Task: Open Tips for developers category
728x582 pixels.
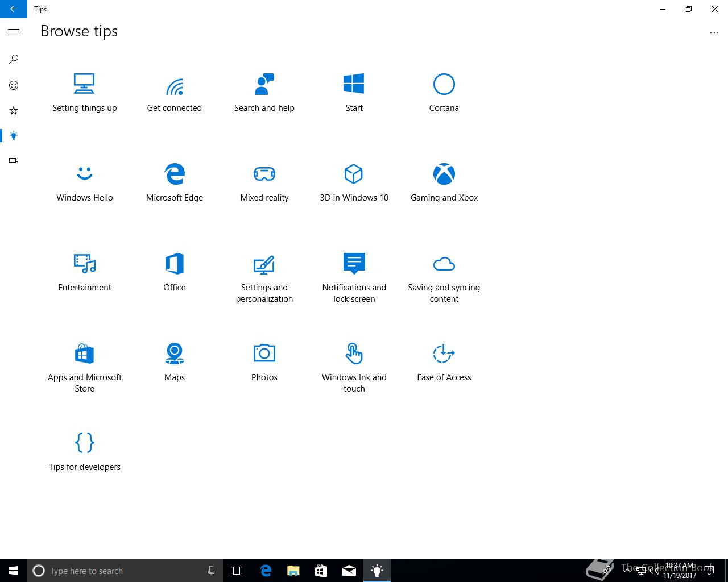Action: 85,453
